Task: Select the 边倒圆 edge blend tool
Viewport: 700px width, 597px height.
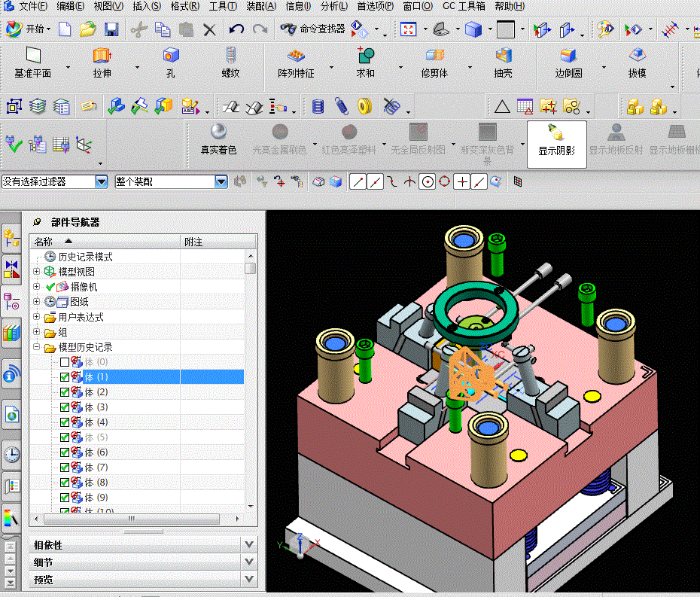Action: point(568,62)
